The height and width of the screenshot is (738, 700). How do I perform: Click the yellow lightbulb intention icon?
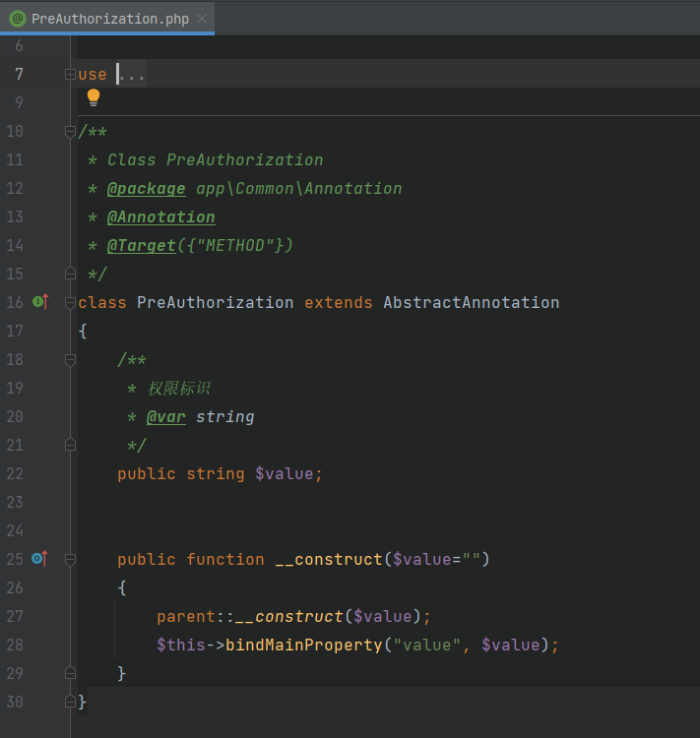[94, 96]
